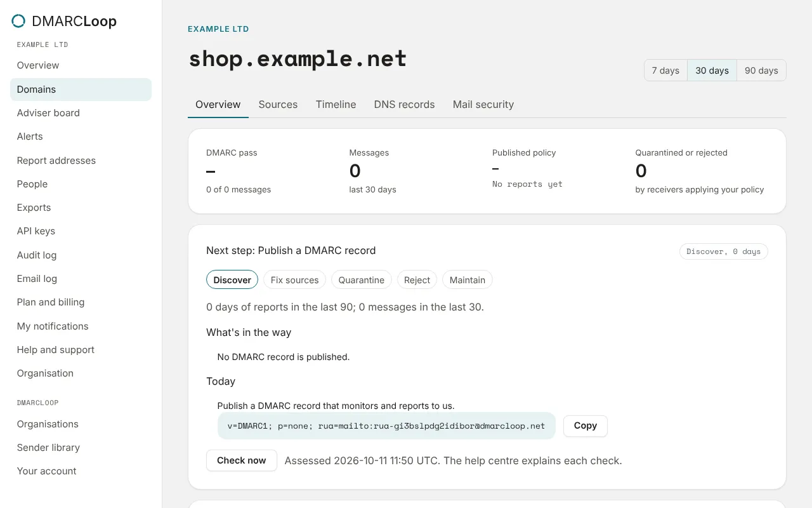Open Organisations under DMARCLoop section
Screen dimensions: 812x508
point(81,424)
